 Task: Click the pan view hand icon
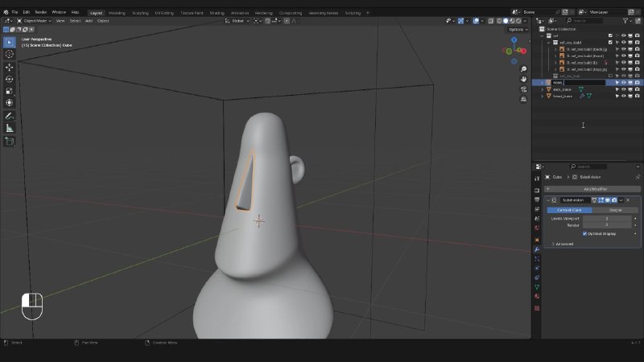pos(523,79)
